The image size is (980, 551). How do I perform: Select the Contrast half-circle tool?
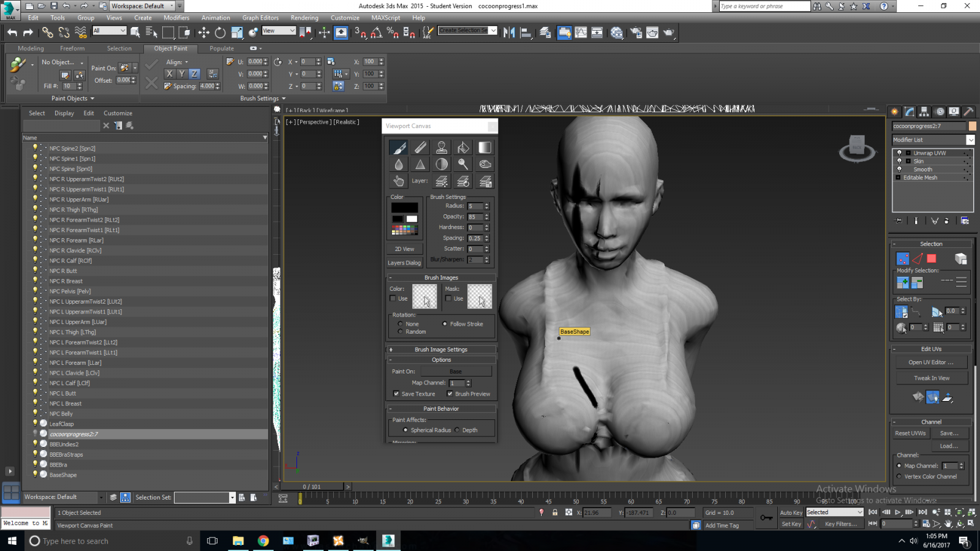point(442,164)
